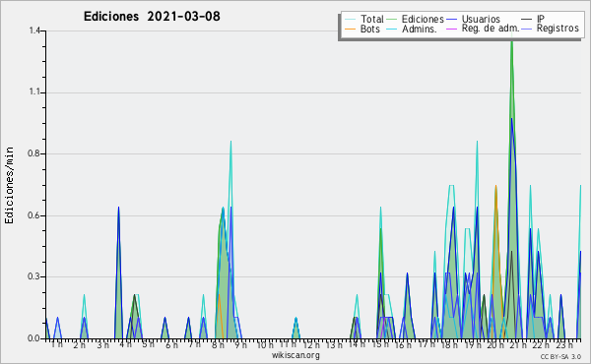The height and width of the screenshot is (364, 591).
Task: Click the 'Ediciones/min' y-axis label
Action: pos(9,185)
